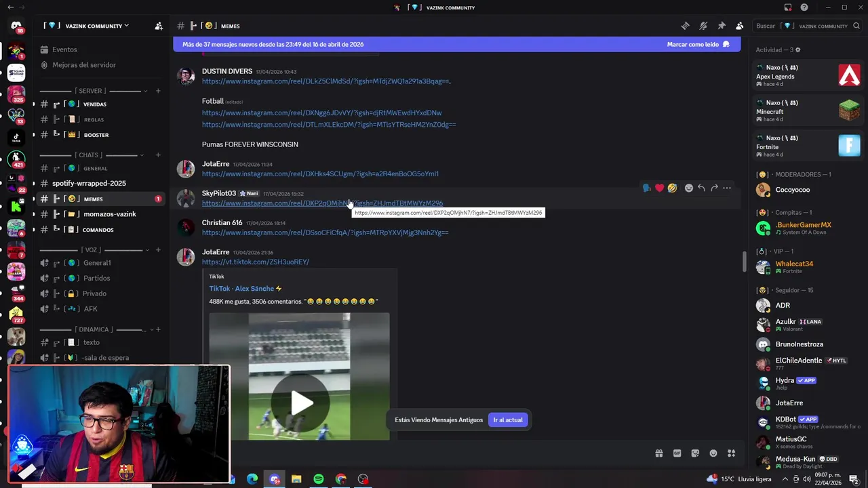Add channel to CHATS category plus icon
The width and height of the screenshot is (868, 488).
pos(158,155)
